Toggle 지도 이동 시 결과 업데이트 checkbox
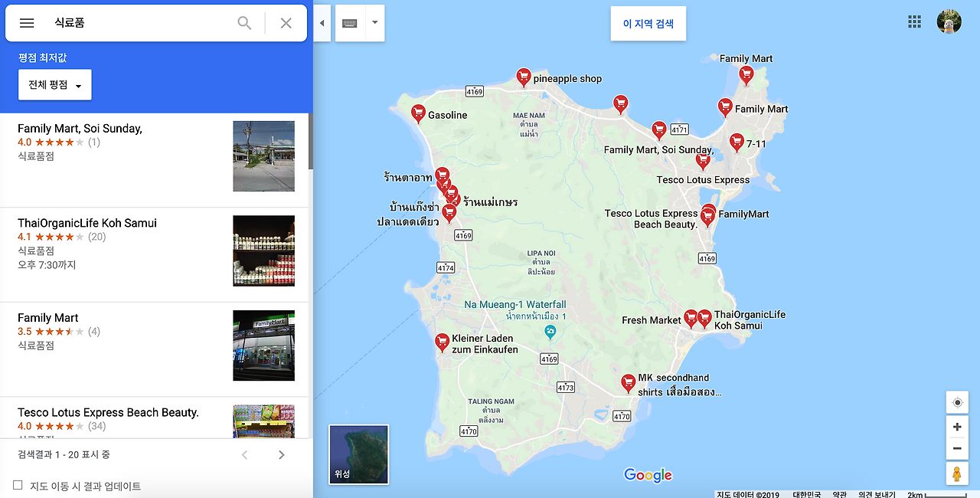 pyautogui.click(x=18, y=485)
